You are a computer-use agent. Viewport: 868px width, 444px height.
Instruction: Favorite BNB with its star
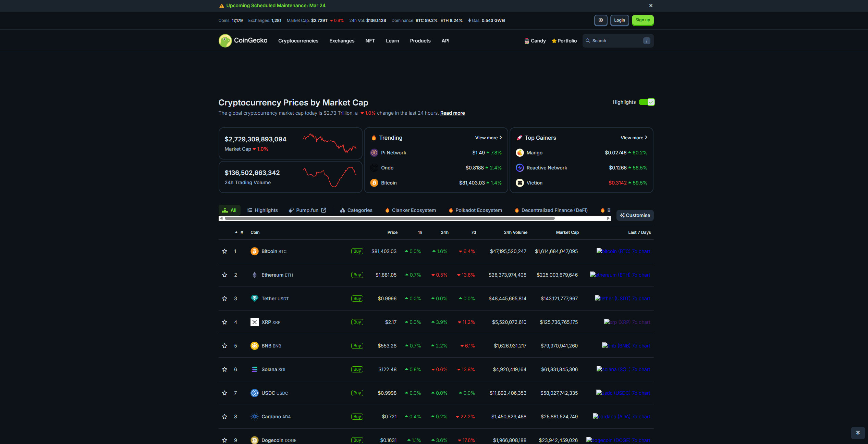tap(224, 346)
